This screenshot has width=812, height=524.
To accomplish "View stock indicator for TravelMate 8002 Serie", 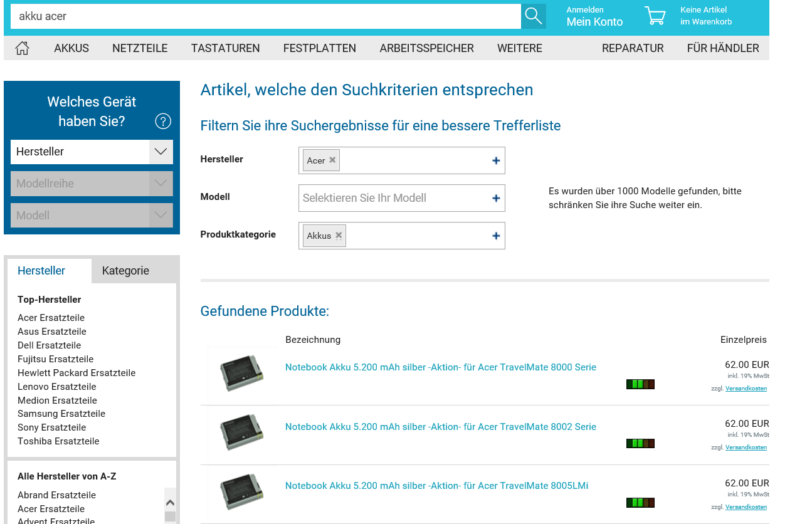I will tap(640, 443).
